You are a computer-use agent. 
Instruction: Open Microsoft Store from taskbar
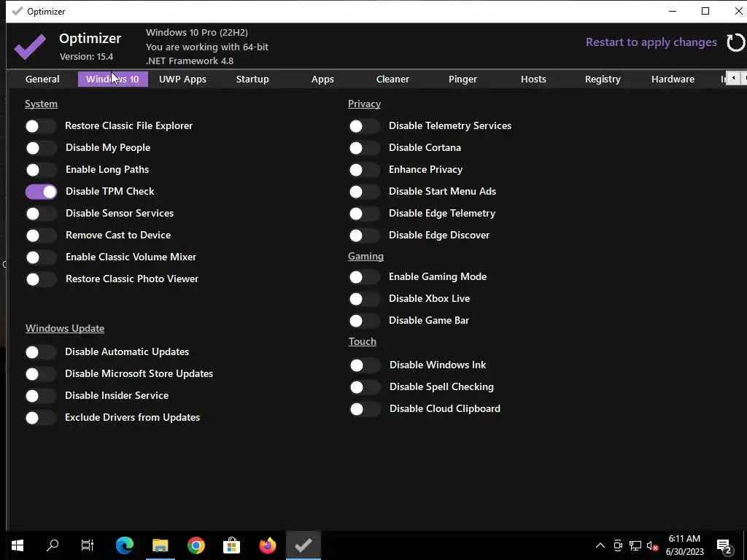[x=231, y=545]
